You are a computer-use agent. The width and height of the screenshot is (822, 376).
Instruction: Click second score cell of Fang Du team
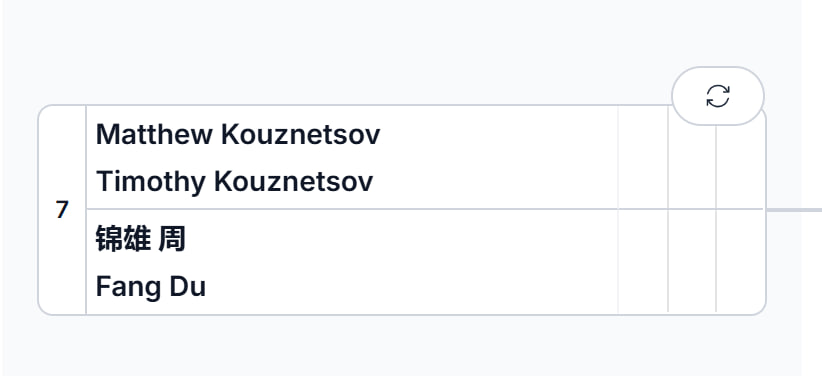(x=692, y=261)
